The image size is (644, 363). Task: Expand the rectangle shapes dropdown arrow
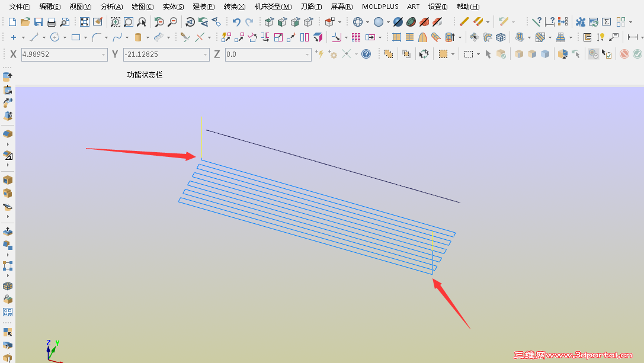tap(85, 37)
